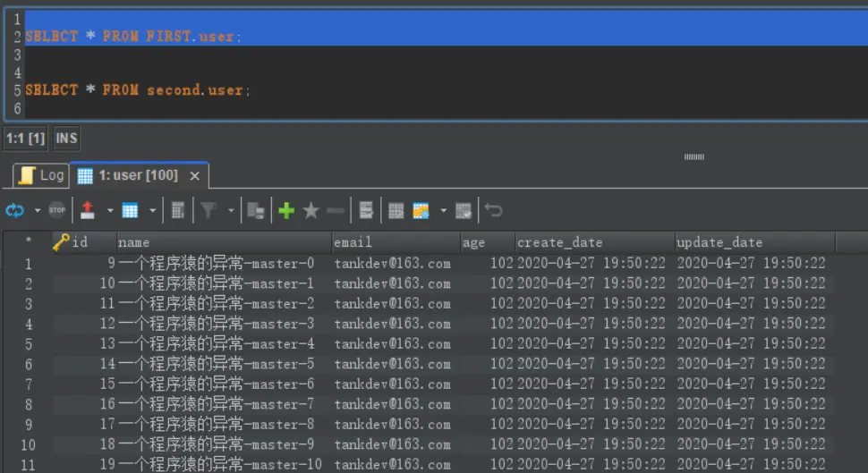Image resolution: width=868 pixels, height=473 pixels.
Task: Click the Reload result set icon
Action: [x=15, y=210]
